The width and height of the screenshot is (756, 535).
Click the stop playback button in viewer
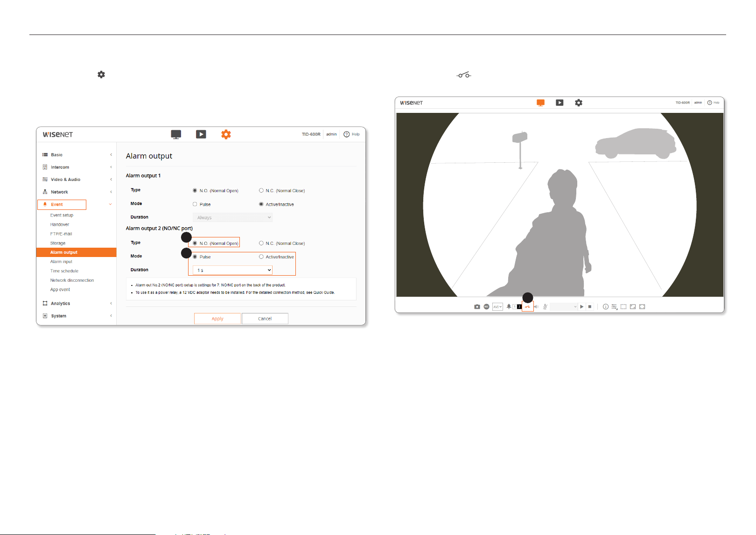click(x=590, y=306)
